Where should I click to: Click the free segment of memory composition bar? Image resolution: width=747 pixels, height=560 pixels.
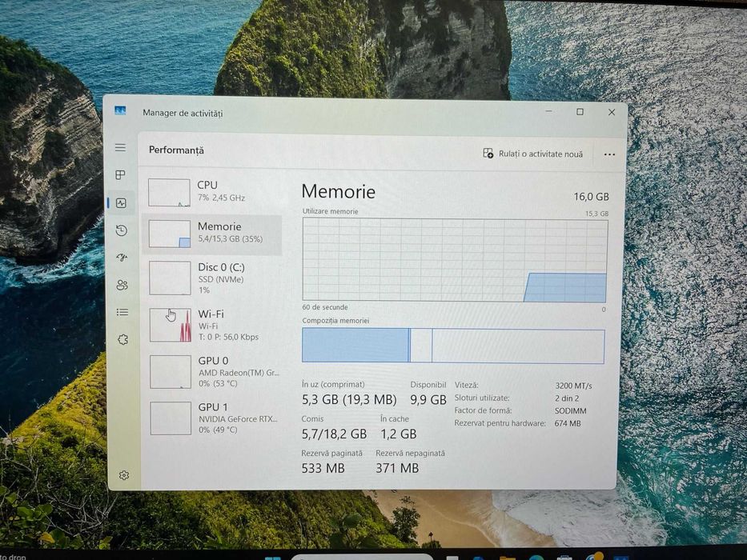(x=518, y=346)
